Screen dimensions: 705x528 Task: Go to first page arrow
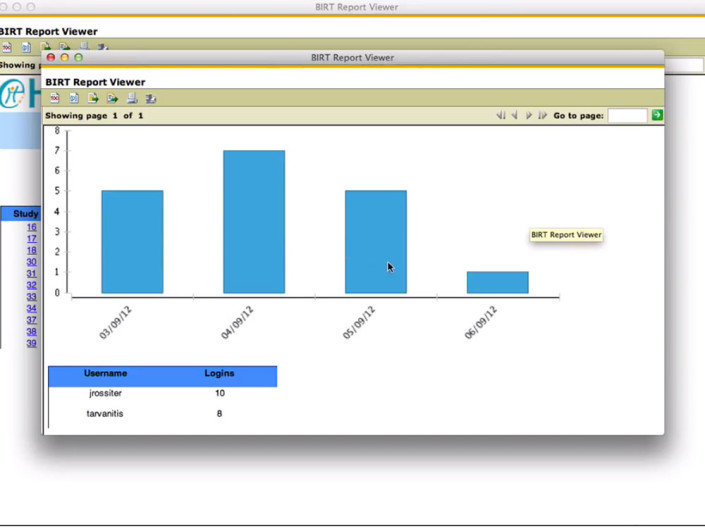(x=501, y=115)
